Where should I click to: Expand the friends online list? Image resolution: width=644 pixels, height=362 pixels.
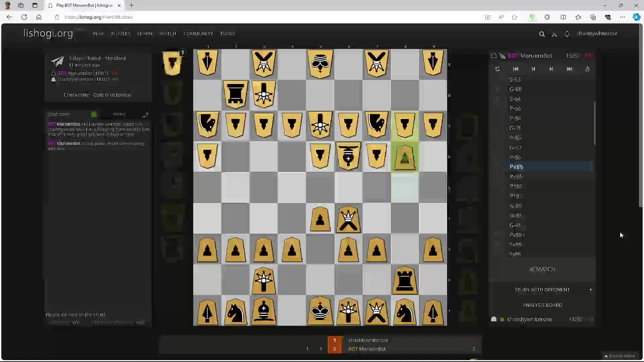pos(620,356)
